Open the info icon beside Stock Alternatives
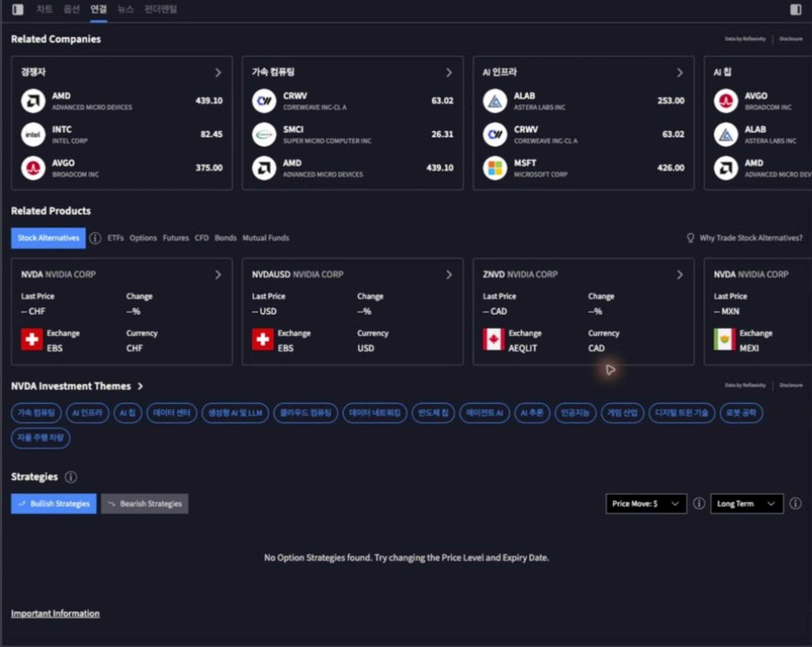 [x=95, y=238]
